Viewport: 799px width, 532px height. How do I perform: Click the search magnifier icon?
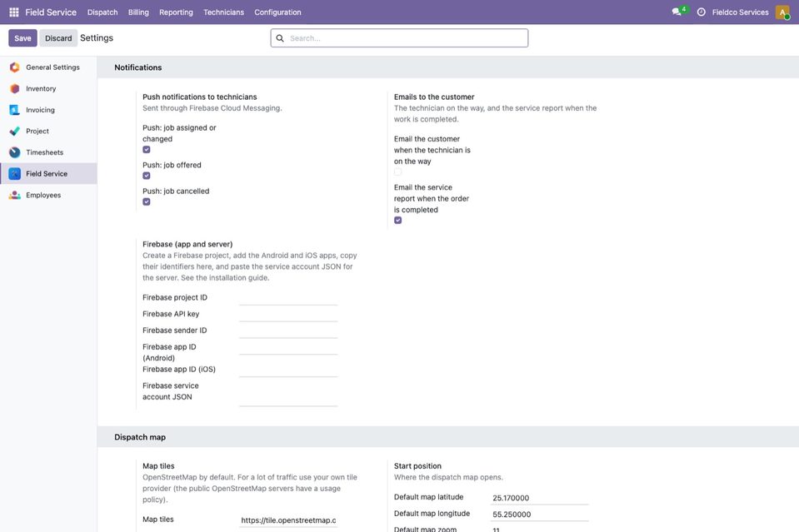[280, 38]
